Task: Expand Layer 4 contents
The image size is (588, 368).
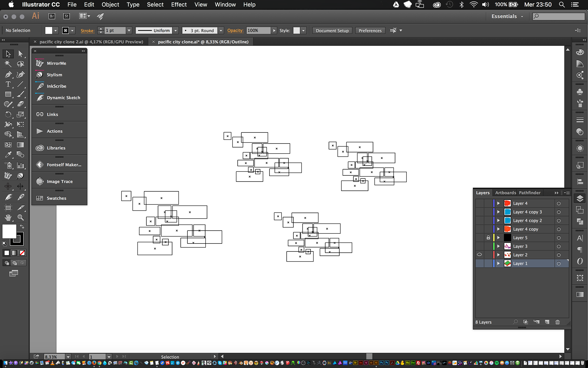Action: tap(499, 203)
